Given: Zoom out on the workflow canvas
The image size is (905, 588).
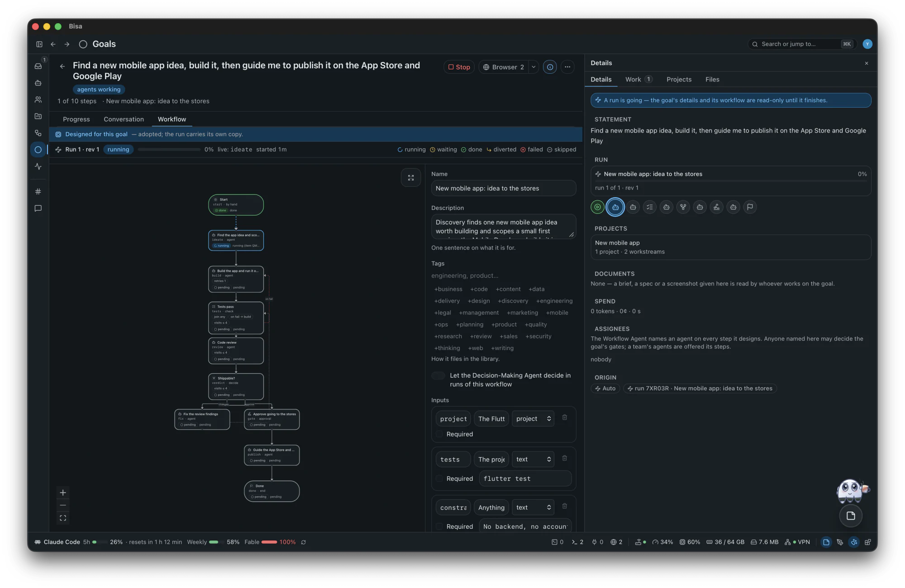Looking at the screenshot, I should coord(63,505).
